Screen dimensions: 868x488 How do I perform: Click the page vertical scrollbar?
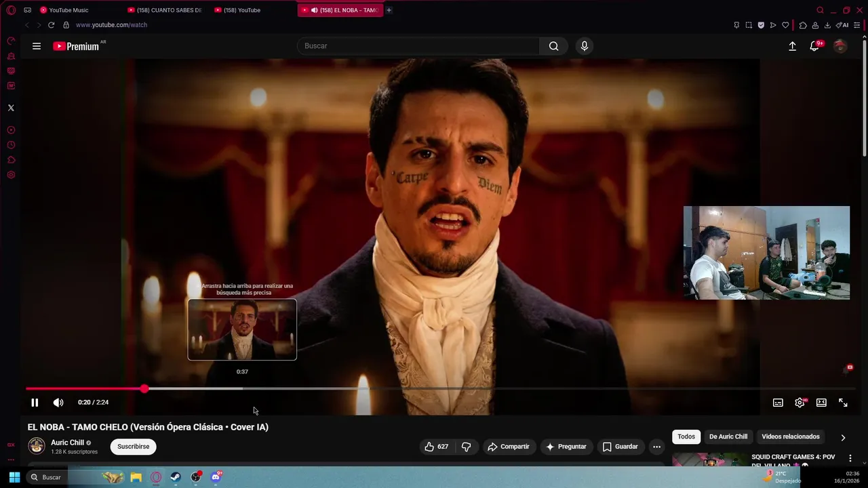pos(864,98)
